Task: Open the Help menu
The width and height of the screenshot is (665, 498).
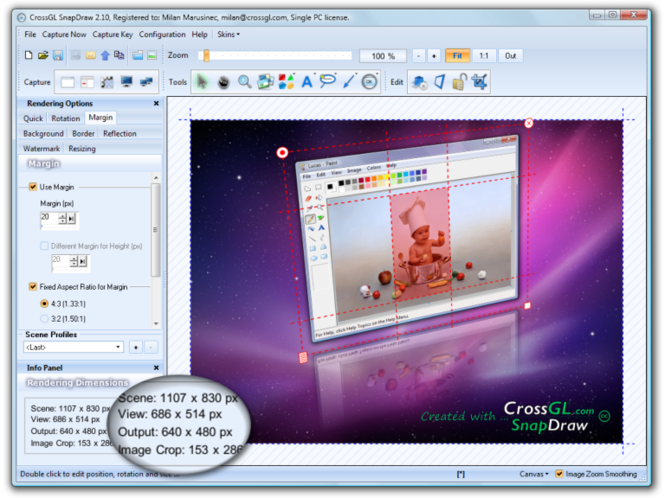Action: 199,34
